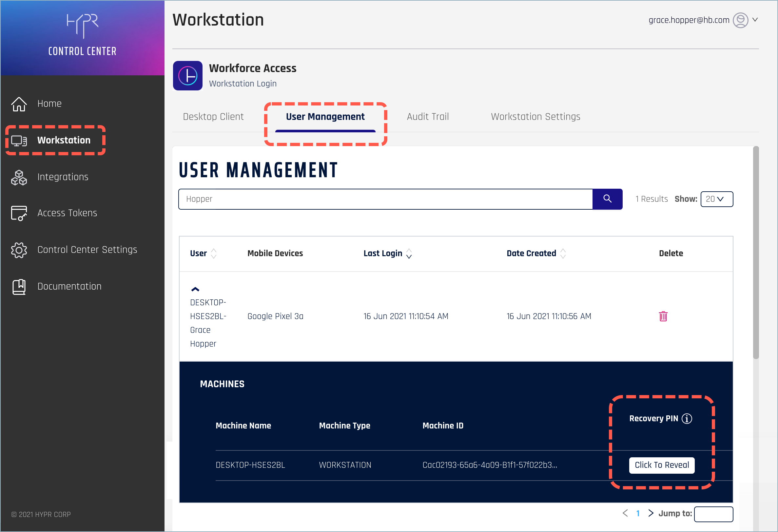The width and height of the screenshot is (778, 532).
Task: Click the Recovery PIN info icon
Action: pyautogui.click(x=687, y=419)
